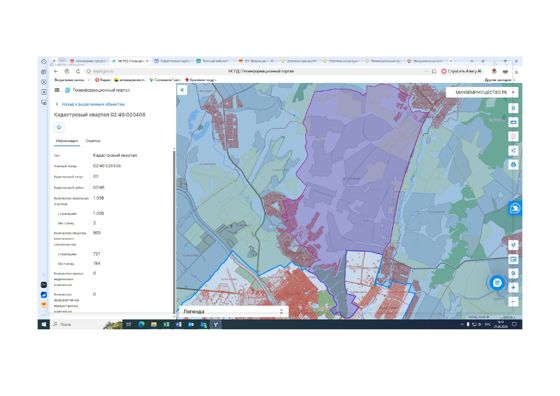Viewport: 560px width, 396px height.
Task: Click the locate tool button above the zoom controls
Action: pos(513,245)
